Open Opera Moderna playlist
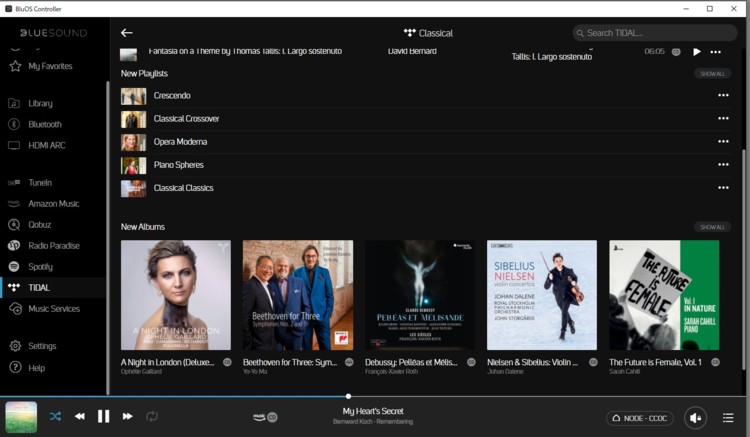Screen dimensions: 750x437 (x=180, y=142)
